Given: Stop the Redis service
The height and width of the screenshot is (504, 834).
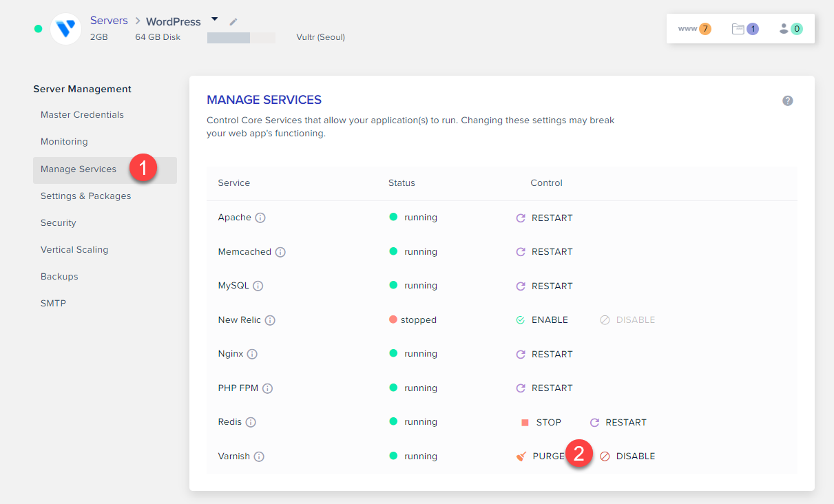Looking at the screenshot, I should click(541, 422).
